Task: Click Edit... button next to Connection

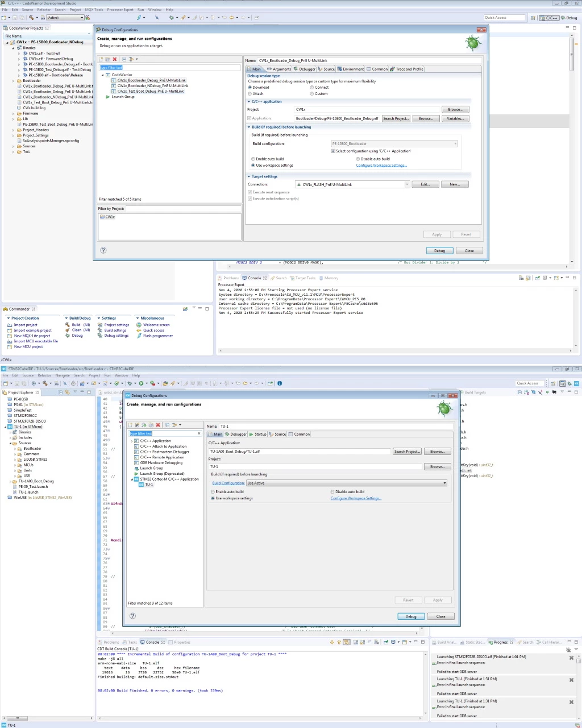Action: [x=425, y=184]
